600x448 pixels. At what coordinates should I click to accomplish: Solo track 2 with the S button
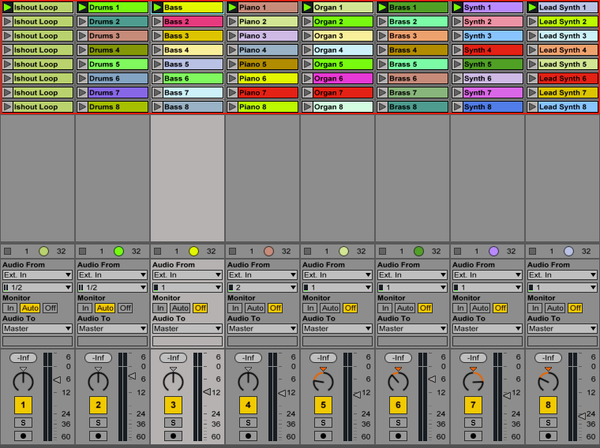click(x=98, y=423)
